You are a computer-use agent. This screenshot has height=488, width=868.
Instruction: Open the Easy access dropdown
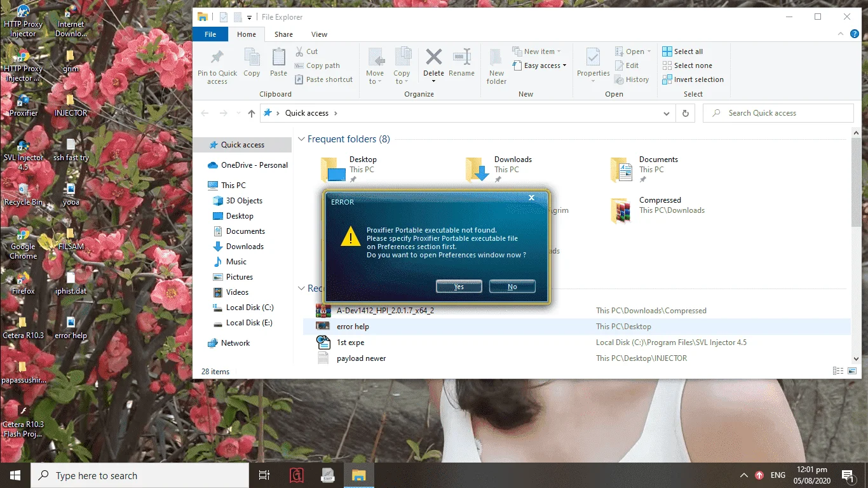click(x=539, y=65)
